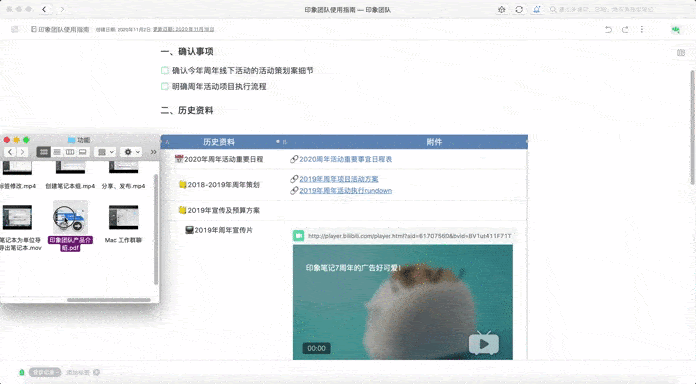Click the embedded video thumbnail
This screenshot has height=384, width=696.
(403, 302)
